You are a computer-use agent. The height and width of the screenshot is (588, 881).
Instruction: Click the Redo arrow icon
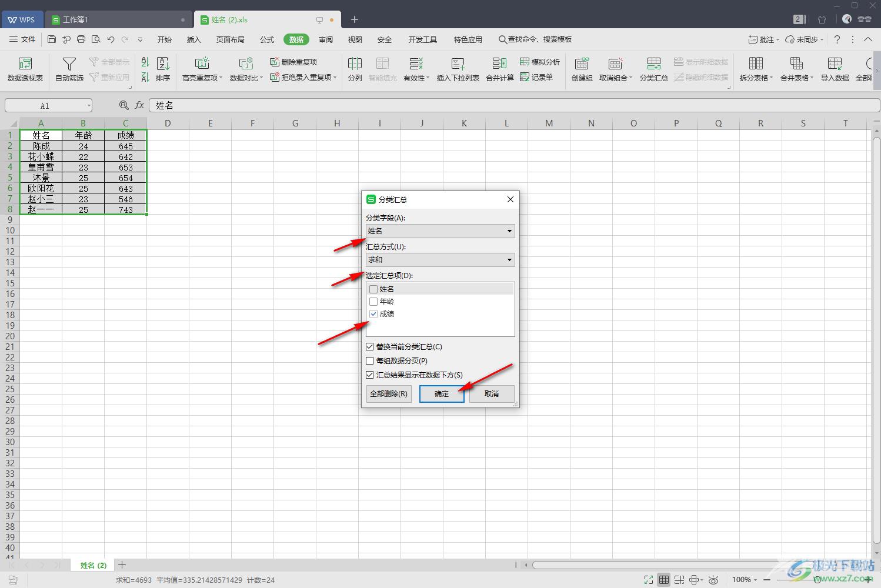(125, 39)
